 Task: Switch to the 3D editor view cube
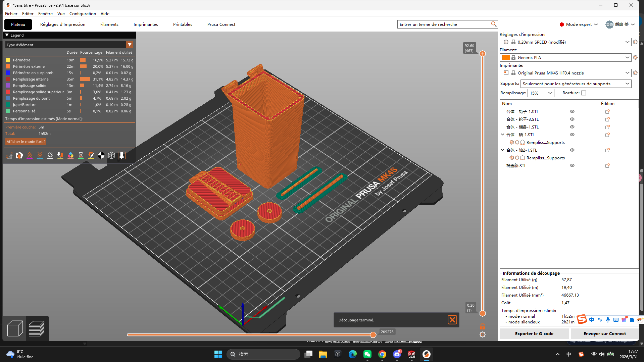[15, 328]
